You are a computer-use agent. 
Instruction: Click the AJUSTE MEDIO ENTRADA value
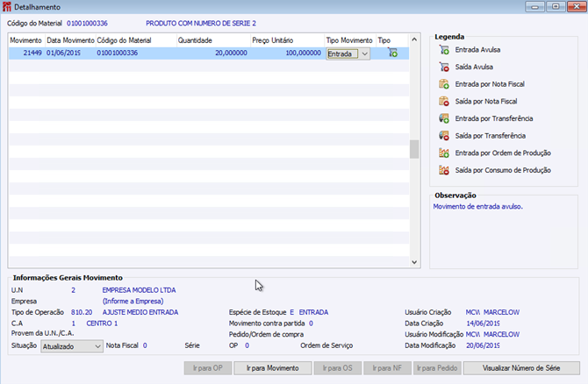click(x=140, y=312)
